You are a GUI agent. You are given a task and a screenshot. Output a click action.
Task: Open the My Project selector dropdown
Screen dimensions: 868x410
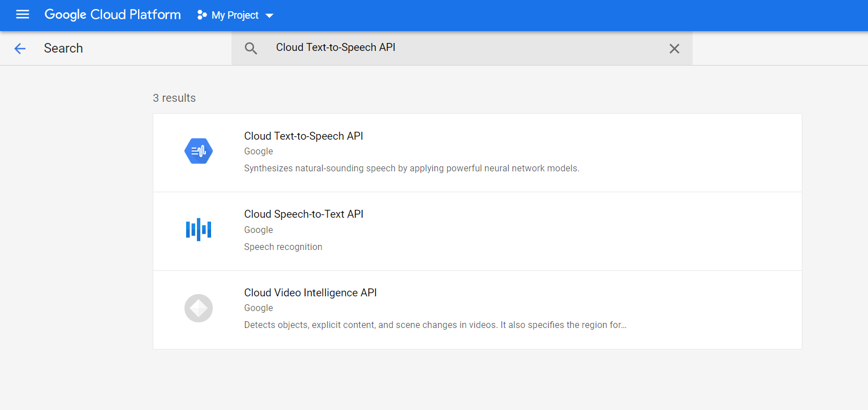pyautogui.click(x=235, y=15)
